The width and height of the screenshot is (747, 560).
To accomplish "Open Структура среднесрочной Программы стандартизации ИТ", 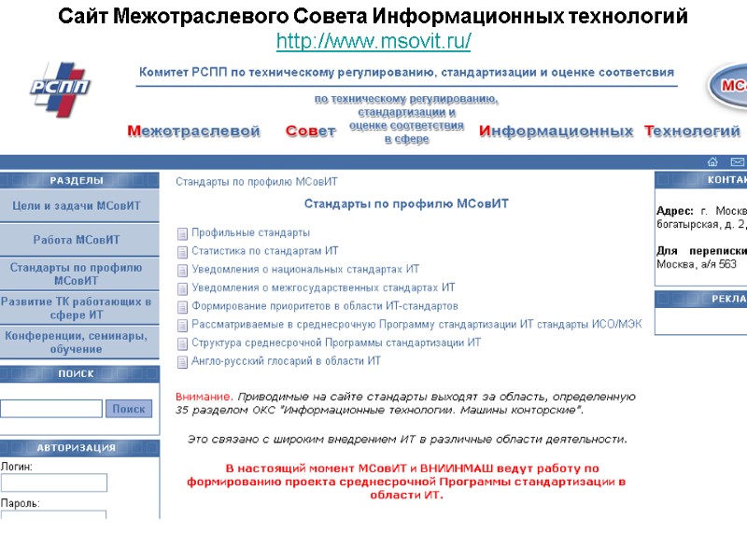I will coord(336,343).
